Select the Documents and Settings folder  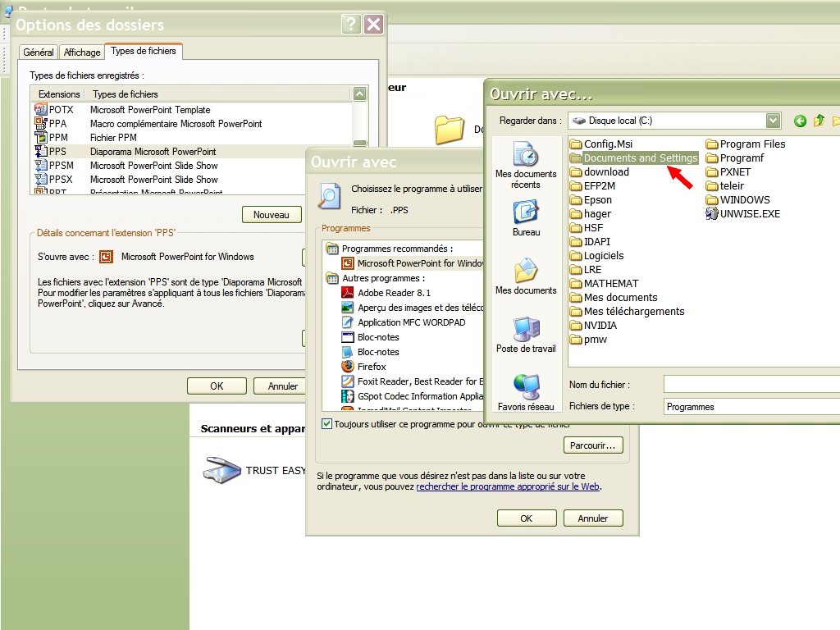[x=640, y=158]
